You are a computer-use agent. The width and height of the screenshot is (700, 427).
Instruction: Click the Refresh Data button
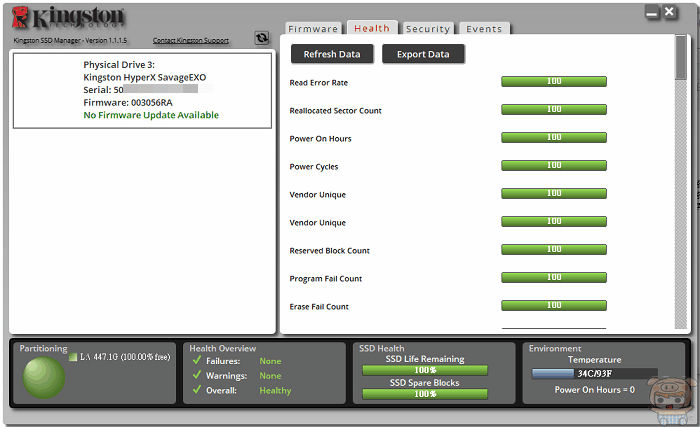click(x=332, y=54)
